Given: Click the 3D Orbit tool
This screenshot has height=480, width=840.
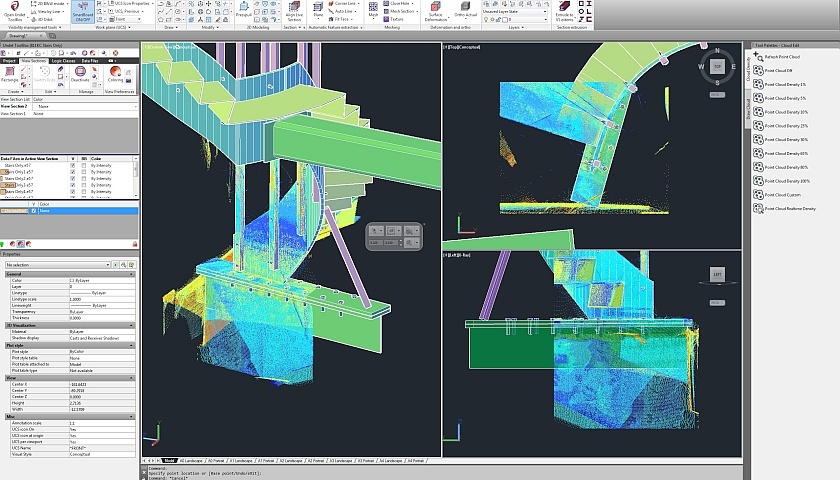Looking at the screenshot, I should coord(42,19).
